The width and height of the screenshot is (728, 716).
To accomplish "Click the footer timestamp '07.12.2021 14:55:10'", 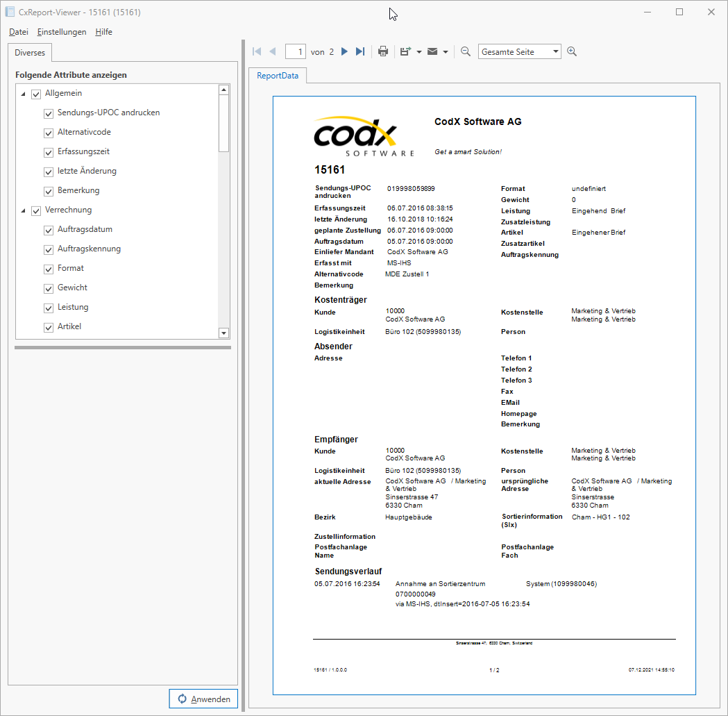I will point(652,670).
